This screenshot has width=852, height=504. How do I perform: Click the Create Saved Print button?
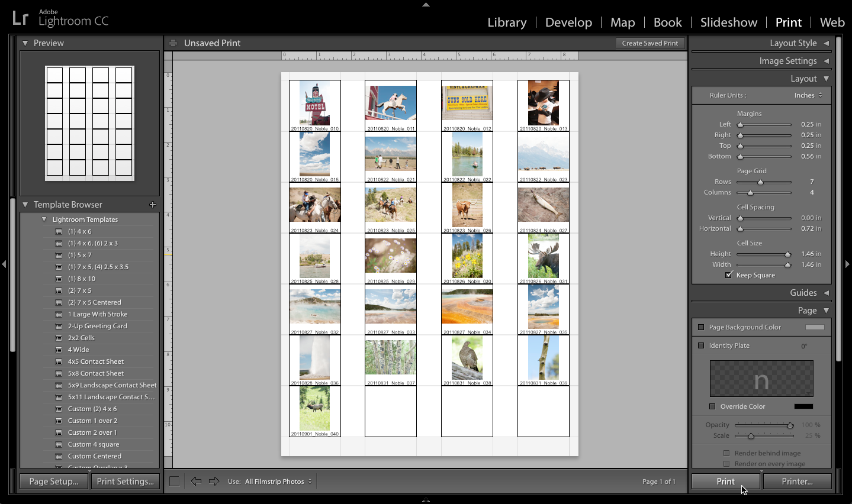coord(650,43)
